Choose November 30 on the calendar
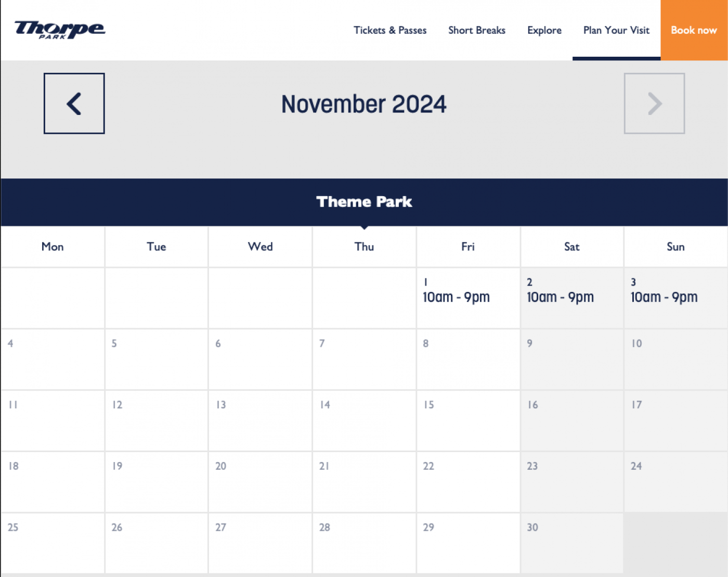The height and width of the screenshot is (577, 728). tap(571, 543)
